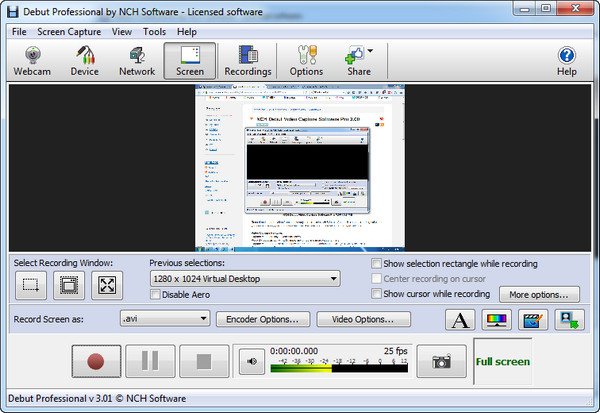The image size is (600, 413).
Task: Open the Screen Capture menu
Action: (69, 32)
